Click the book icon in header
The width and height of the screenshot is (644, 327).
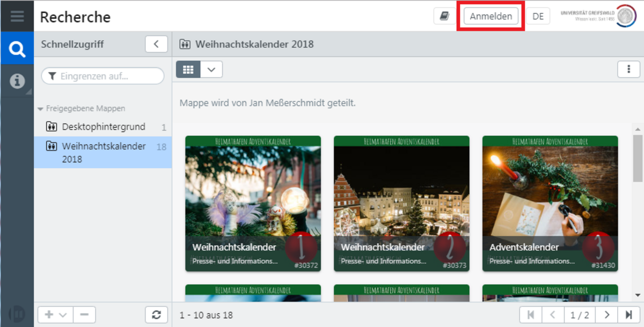click(x=444, y=16)
